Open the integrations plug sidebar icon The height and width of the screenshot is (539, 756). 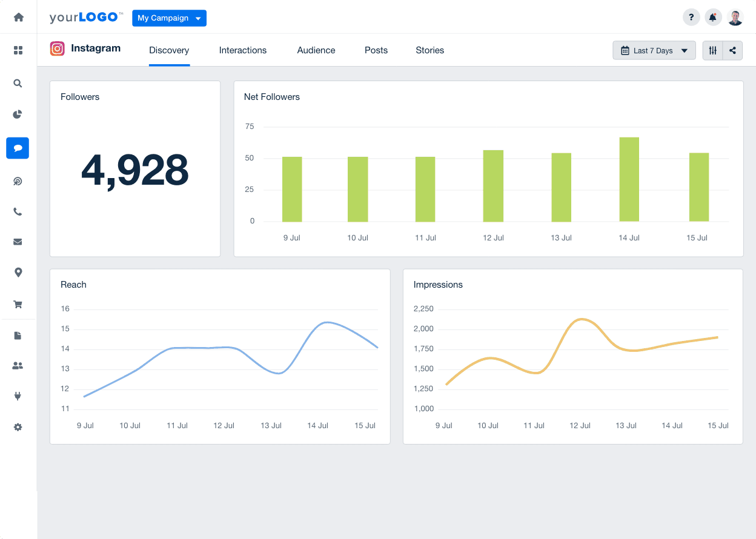pos(18,396)
